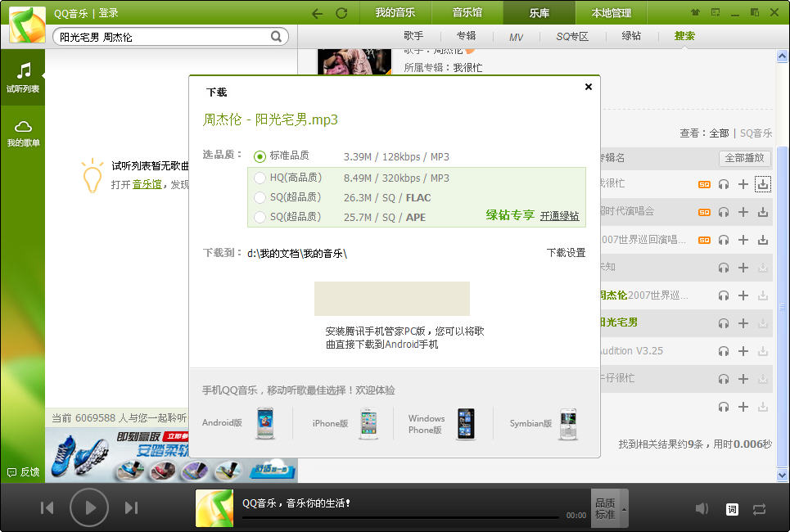
Task: Click the 开通绿钻 link
Action: pos(559,216)
